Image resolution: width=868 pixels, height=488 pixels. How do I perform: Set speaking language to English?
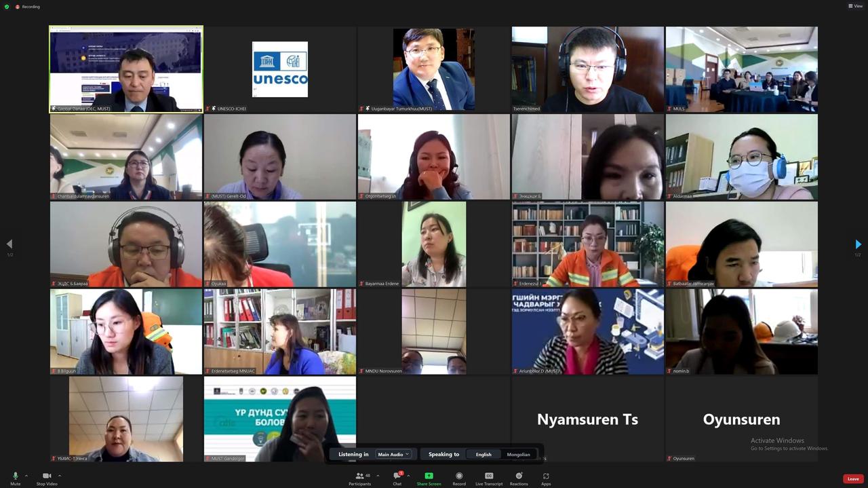tap(484, 454)
